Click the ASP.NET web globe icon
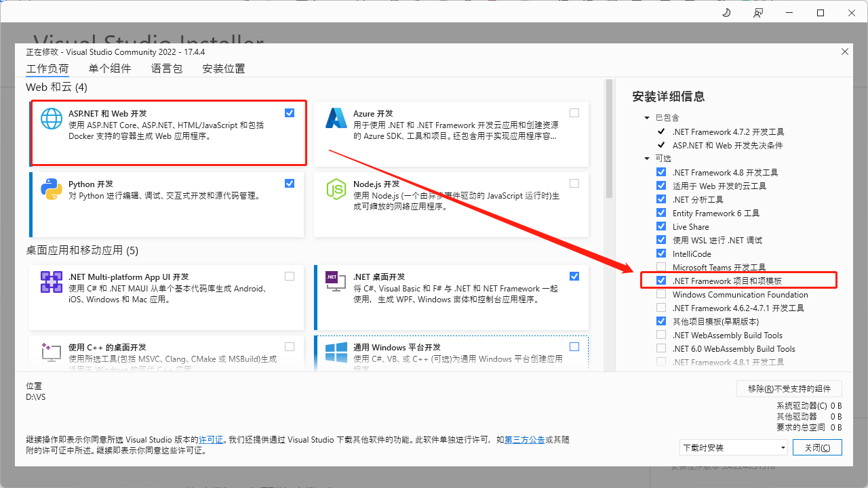 (x=52, y=118)
